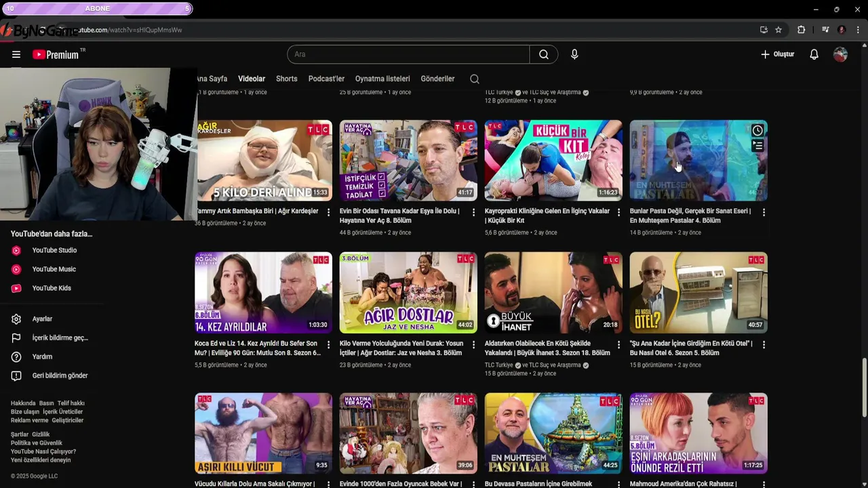868x488 pixels.
Task: Switch to the Gönderiler tab
Action: click(437, 79)
